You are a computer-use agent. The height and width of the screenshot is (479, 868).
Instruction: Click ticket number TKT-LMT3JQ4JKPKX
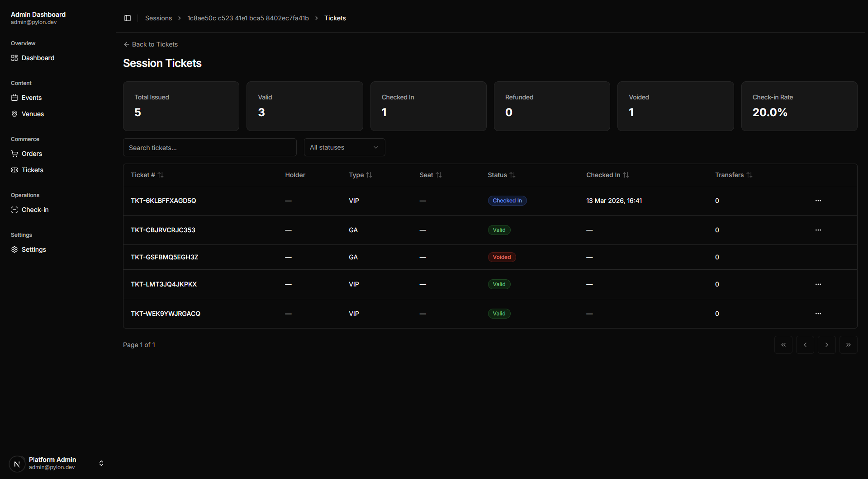(164, 284)
